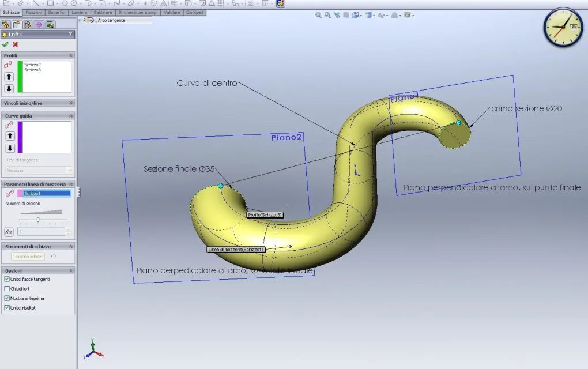Collapse the Strumenti di schizzo section
This screenshot has height=369, width=588.
coord(70,246)
